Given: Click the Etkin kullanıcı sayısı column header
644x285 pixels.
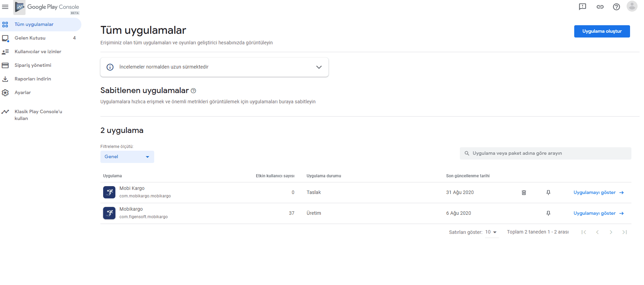Looking at the screenshot, I should [x=275, y=176].
